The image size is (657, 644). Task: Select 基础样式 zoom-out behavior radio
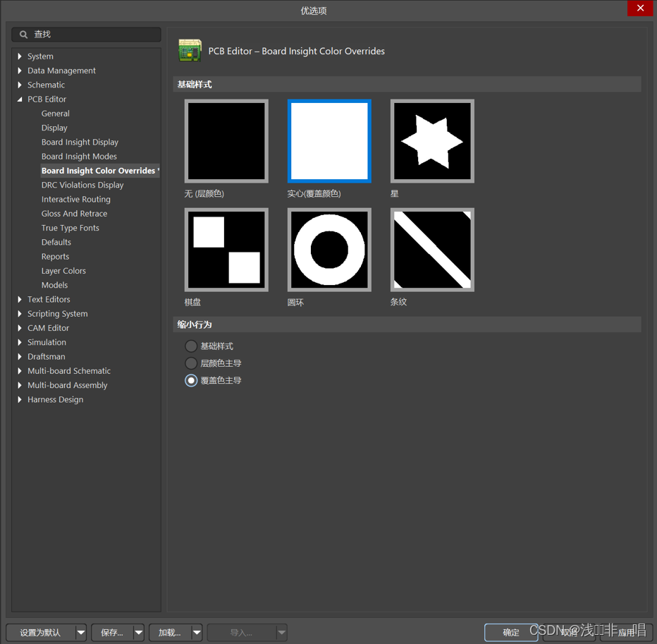point(191,346)
